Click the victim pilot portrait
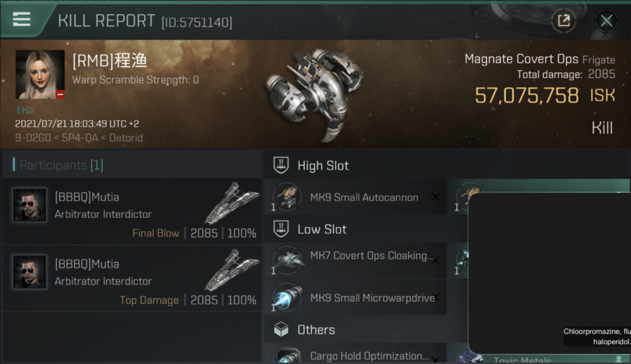The width and height of the screenshot is (631, 364). [x=40, y=74]
